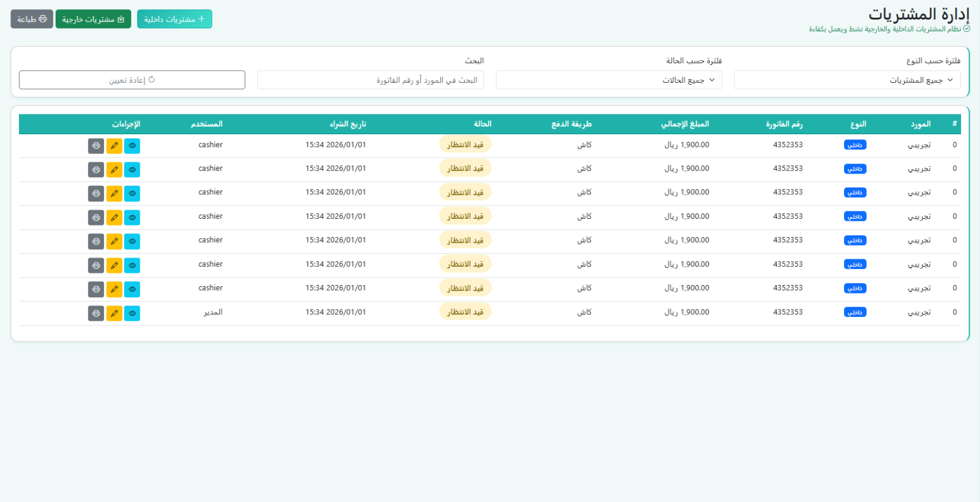The image size is (980, 502).
Task: Click the print icon in the fourth row
Action: tap(96, 218)
